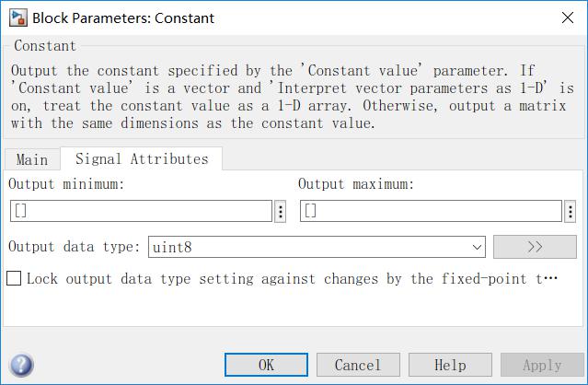Open the three-dot menu beside Output maximum
Image resolution: width=588 pixels, height=385 pixels.
(x=570, y=211)
